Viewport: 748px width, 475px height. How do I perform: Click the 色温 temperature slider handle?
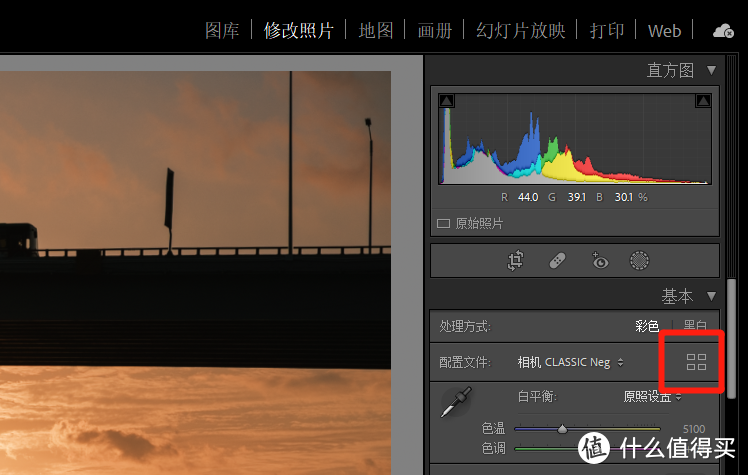(562, 429)
